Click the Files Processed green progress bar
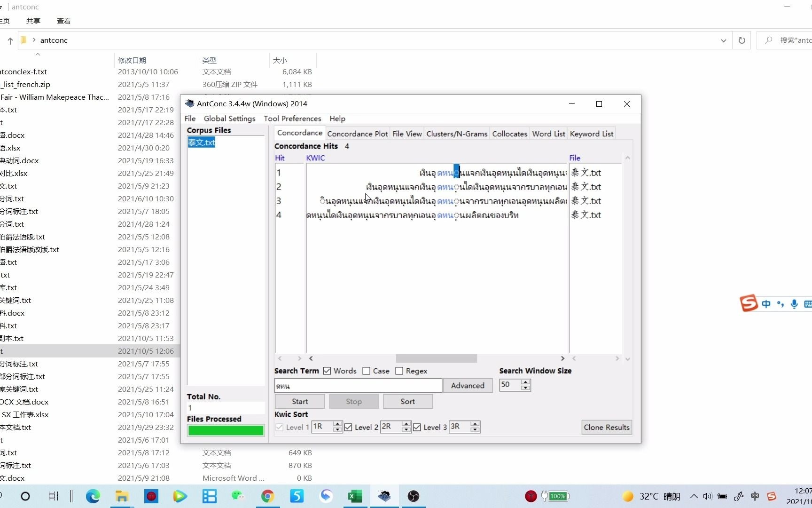The image size is (812, 508). (226, 430)
